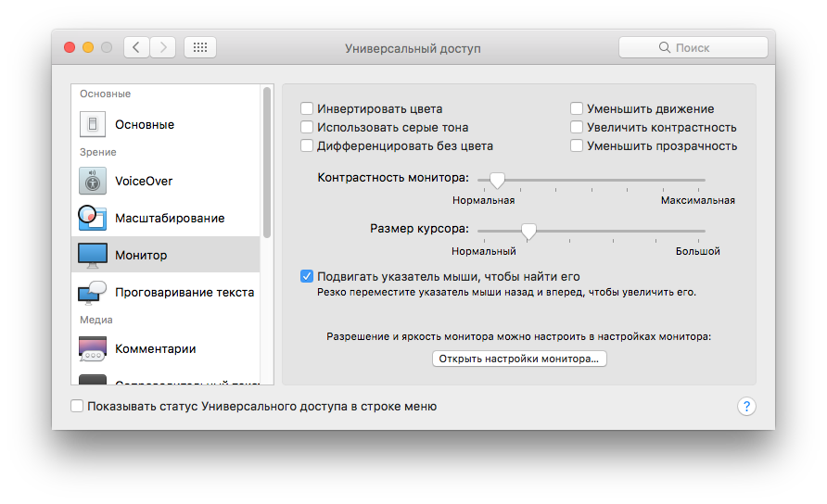
Task: Click the Размер курсора slider handle
Action: pos(528,231)
